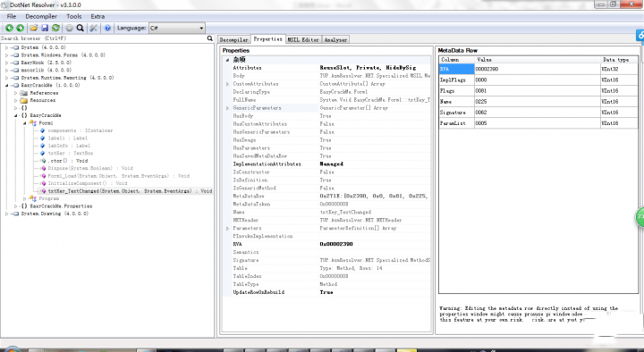
Task: Open an assembly with the folder icon
Action: click(x=34, y=28)
